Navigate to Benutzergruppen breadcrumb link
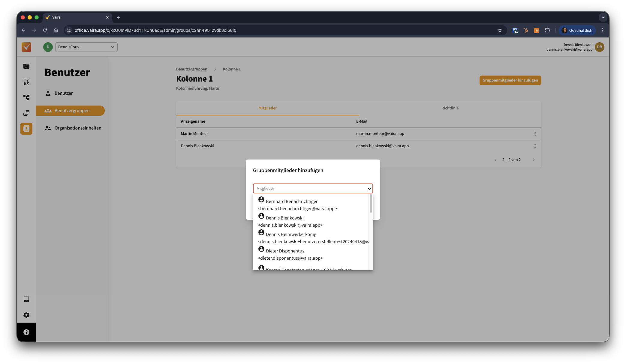This screenshot has height=364, width=626. pyautogui.click(x=191, y=69)
